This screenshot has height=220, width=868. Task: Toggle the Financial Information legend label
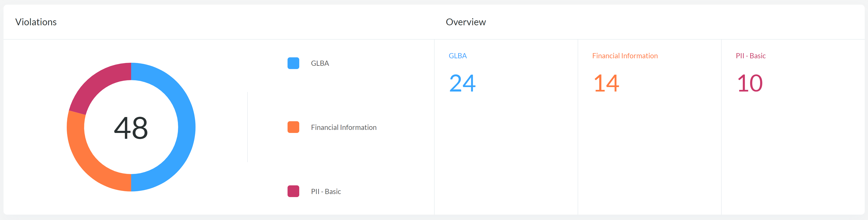[x=343, y=127]
